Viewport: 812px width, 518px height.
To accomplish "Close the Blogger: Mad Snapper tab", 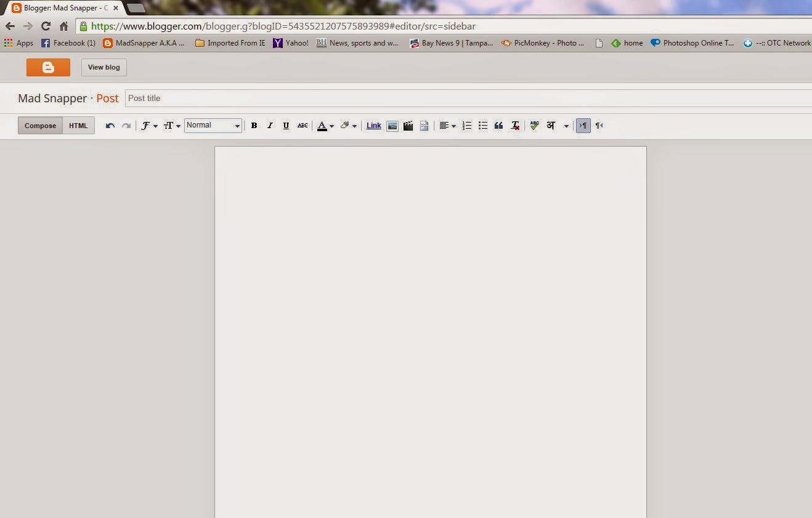I will tap(115, 8).
